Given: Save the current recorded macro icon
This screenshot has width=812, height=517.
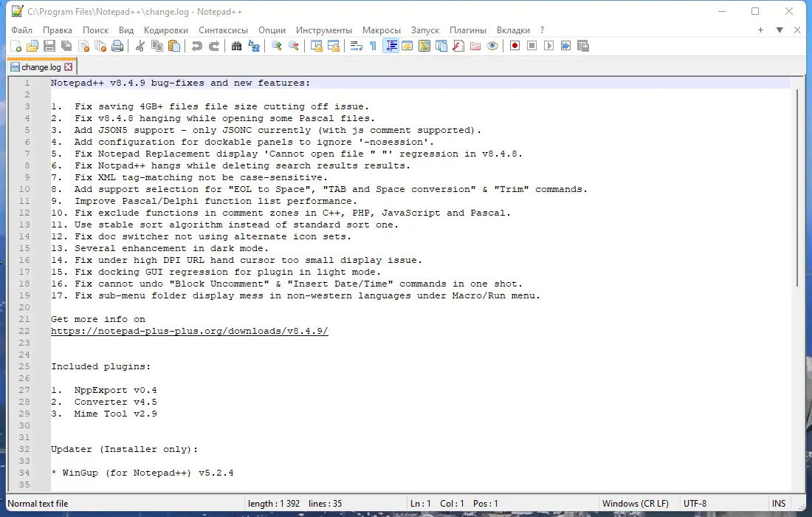Looking at the screenshot, I should (583, 46).
